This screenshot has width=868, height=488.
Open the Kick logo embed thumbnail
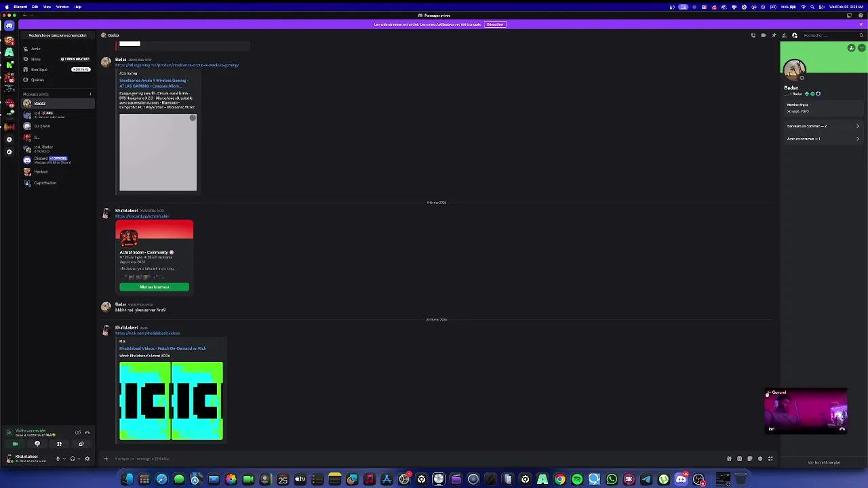(171, 401)
